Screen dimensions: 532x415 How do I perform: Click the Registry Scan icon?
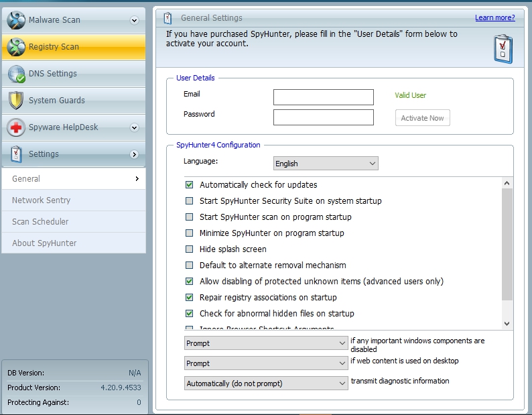pyautogui.click(x=16, y=47)
